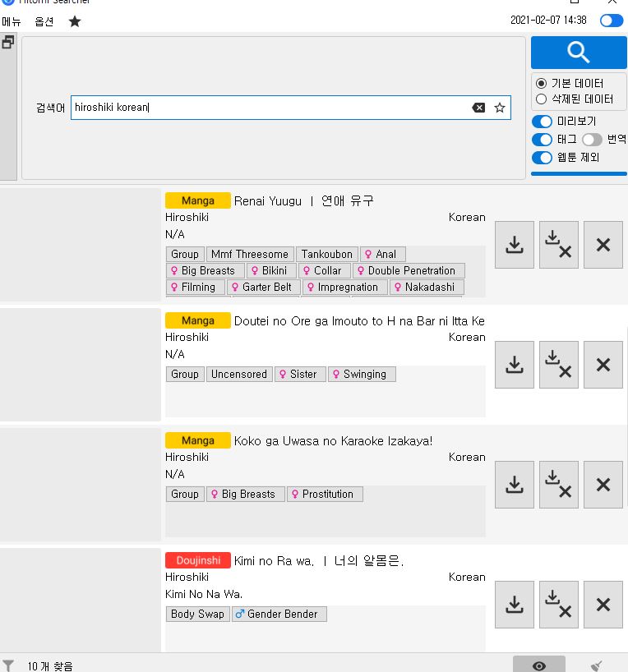Remove the Renai Yuugu entry with X
Viewport: 628px width, 672px height.
[603, 245]
